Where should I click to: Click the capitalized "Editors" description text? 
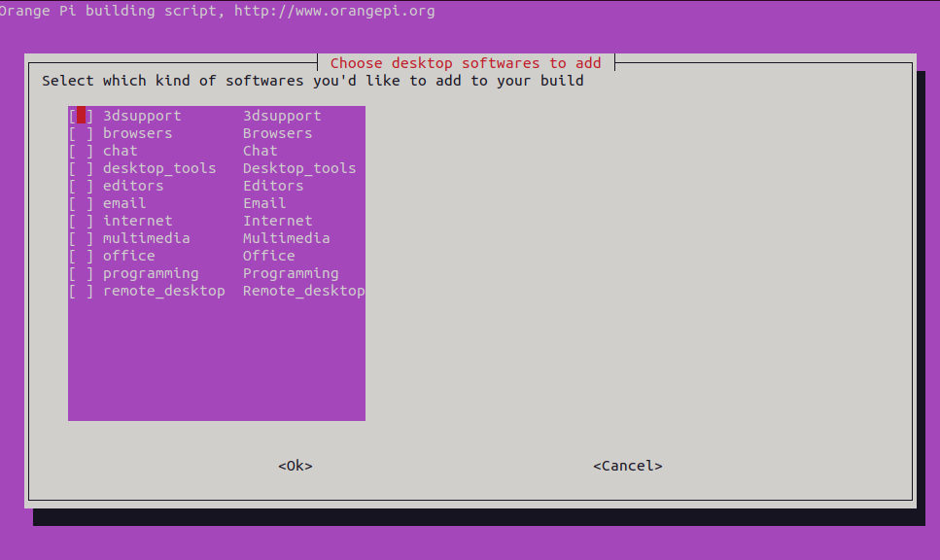(x=273, y=186)
